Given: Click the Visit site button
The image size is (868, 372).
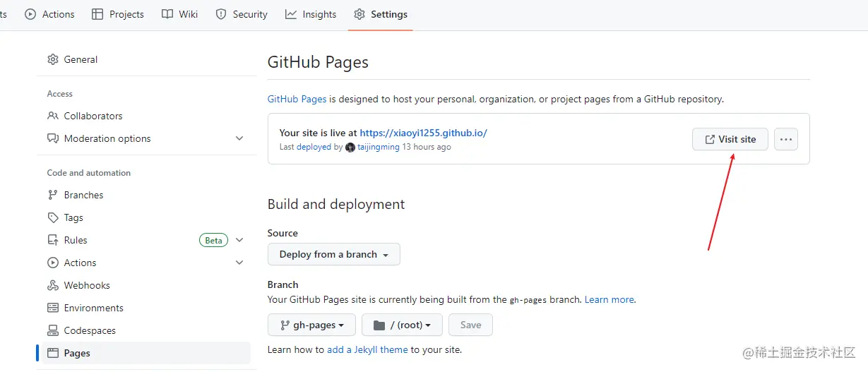Looking at the screenshot, I should tap(730, 139).
